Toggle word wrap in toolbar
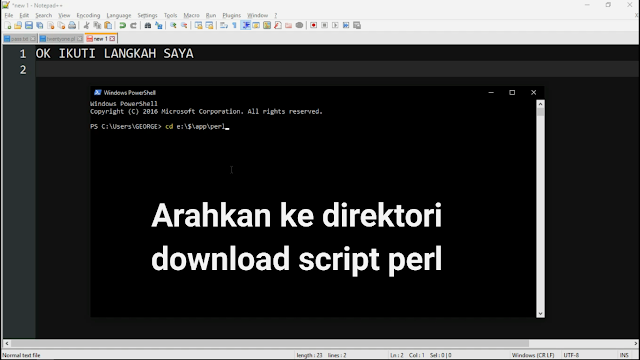 [224, 25]
